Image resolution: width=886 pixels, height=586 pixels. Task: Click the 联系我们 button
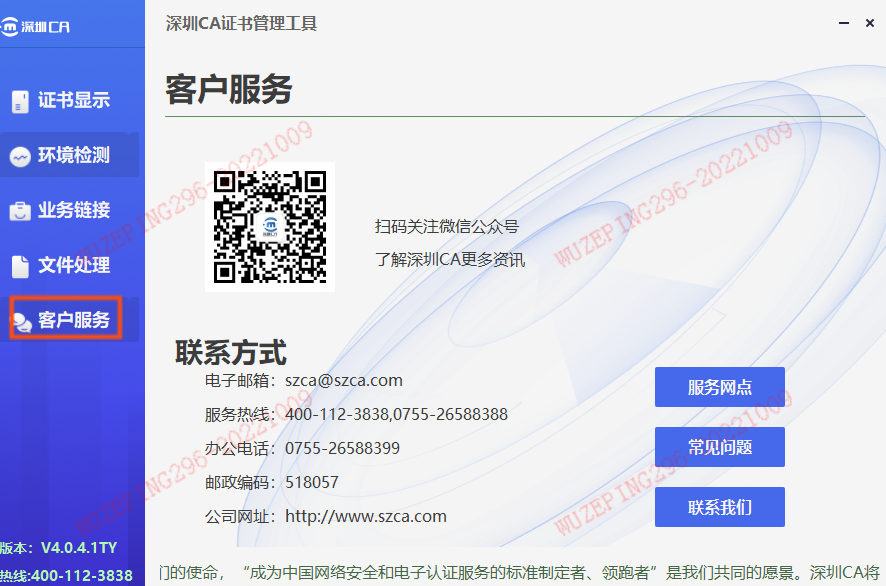pos(719,507)
